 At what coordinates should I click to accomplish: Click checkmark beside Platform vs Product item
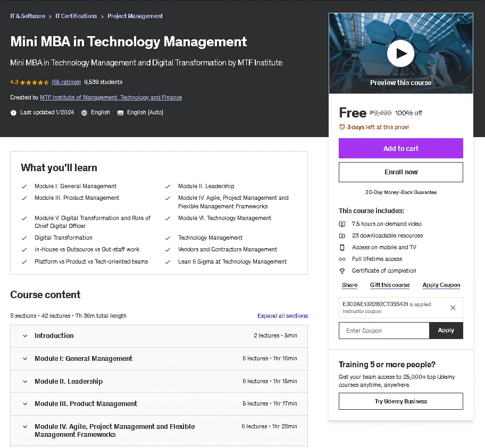pos(24,262)
